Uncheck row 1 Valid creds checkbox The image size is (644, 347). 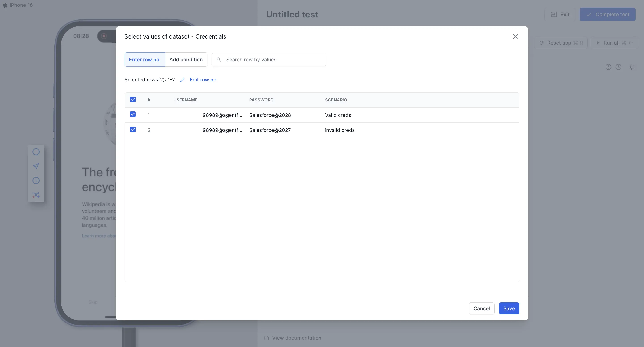point(133,114)
